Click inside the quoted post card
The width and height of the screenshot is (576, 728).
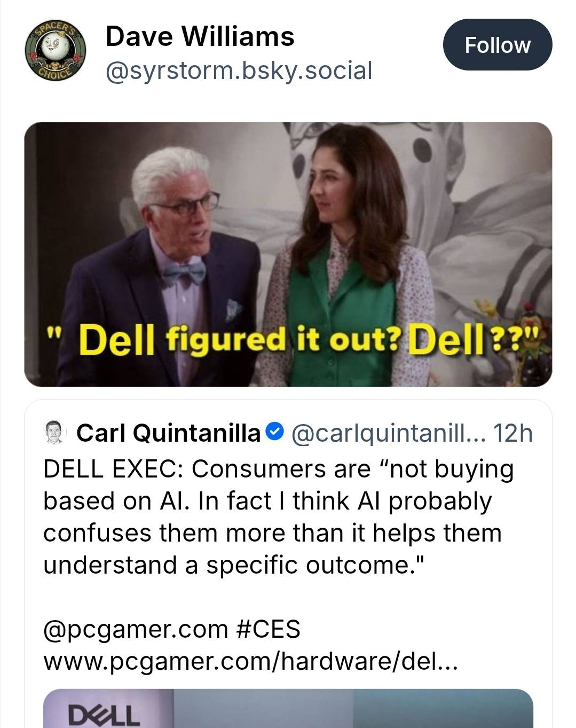coord(288,588)
